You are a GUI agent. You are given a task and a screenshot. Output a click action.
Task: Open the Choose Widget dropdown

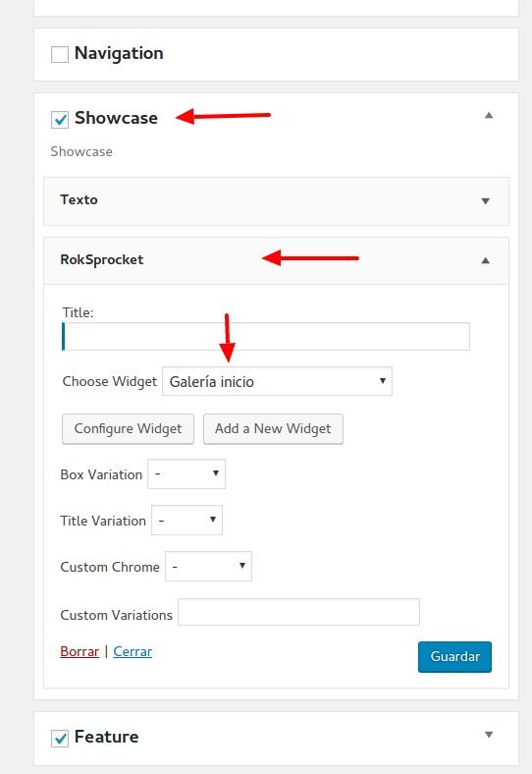[x=278, y=381]
